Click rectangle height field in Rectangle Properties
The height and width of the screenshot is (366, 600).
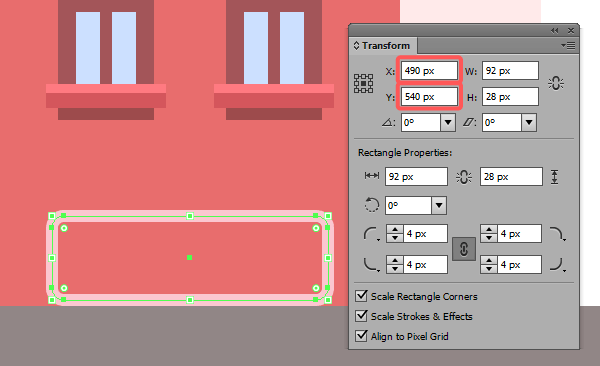click(511, 176)
